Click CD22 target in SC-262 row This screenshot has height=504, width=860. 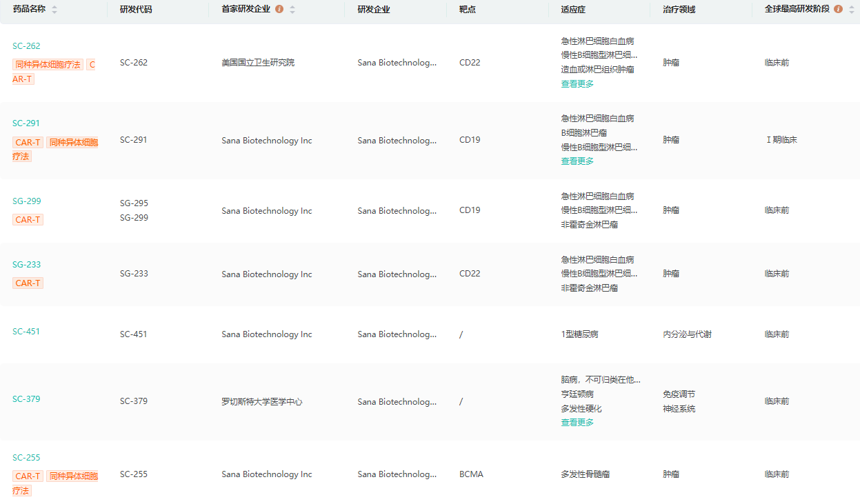click(x=470, y=63)
